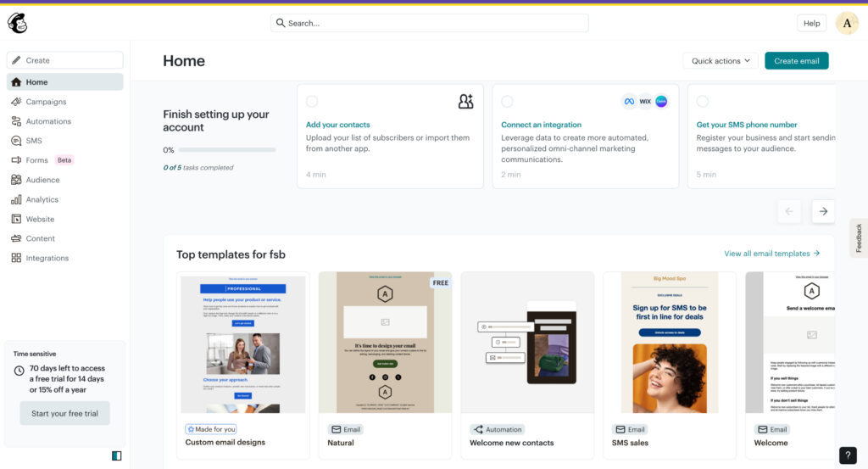Click the Meta integration logo
Screen dimensions: 868x469
point(629,101)
